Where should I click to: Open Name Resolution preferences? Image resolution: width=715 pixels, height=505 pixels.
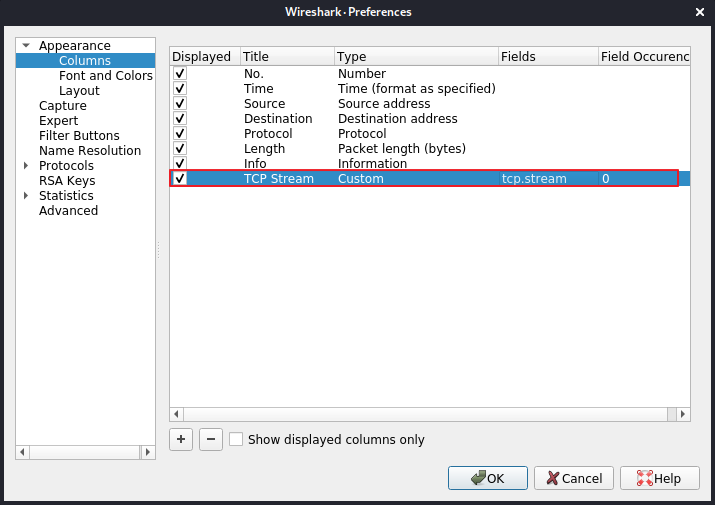pos(90,151)
